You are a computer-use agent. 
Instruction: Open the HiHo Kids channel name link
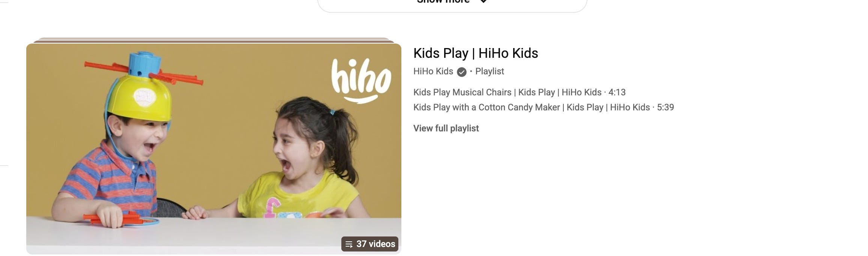point(433,71)
